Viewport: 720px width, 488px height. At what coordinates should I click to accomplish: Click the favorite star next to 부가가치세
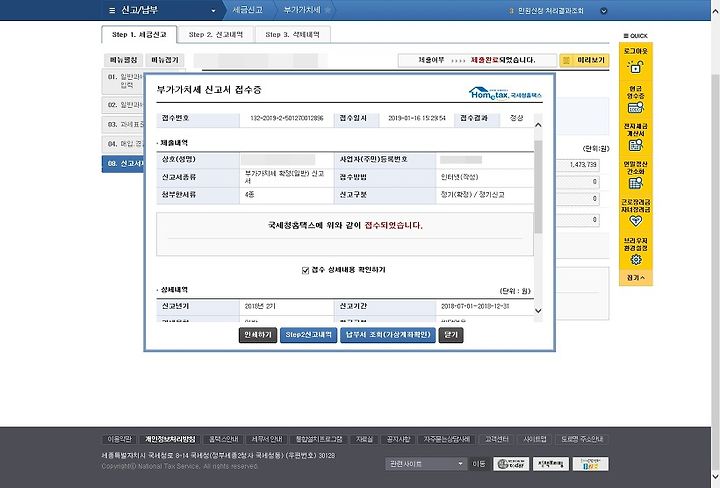point(327,10)
